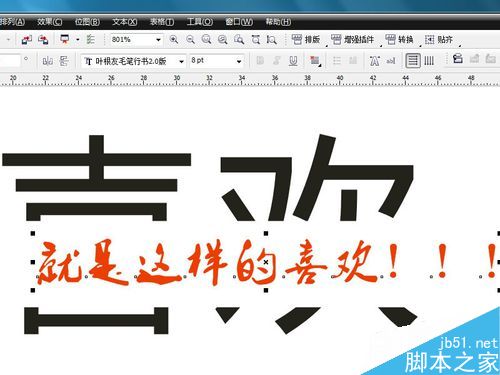Toggle Italic text formatting
This screenshot has height=375, width=500.
coord(276,61)
